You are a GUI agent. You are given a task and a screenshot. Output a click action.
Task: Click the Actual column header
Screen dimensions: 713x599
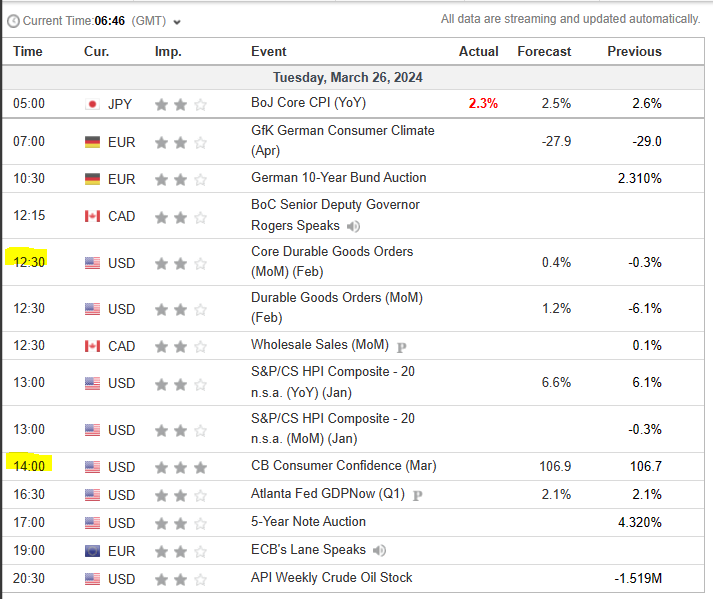(x=478, y=51)
